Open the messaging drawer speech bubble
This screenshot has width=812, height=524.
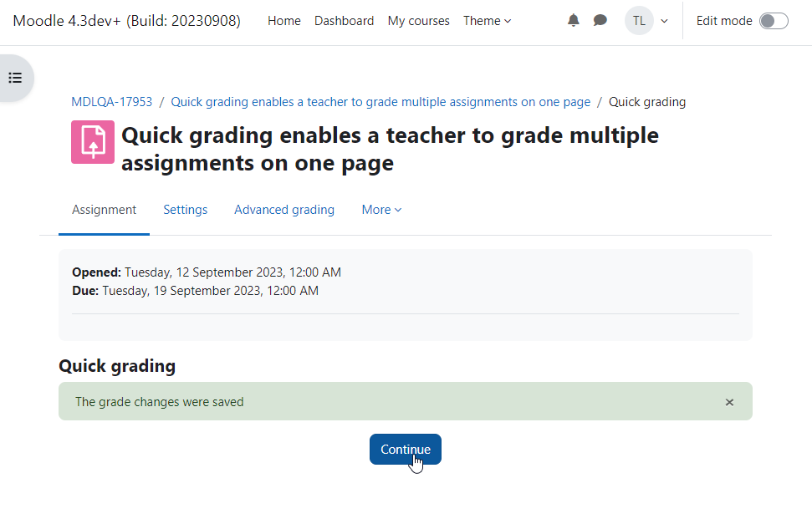(600, 21)
